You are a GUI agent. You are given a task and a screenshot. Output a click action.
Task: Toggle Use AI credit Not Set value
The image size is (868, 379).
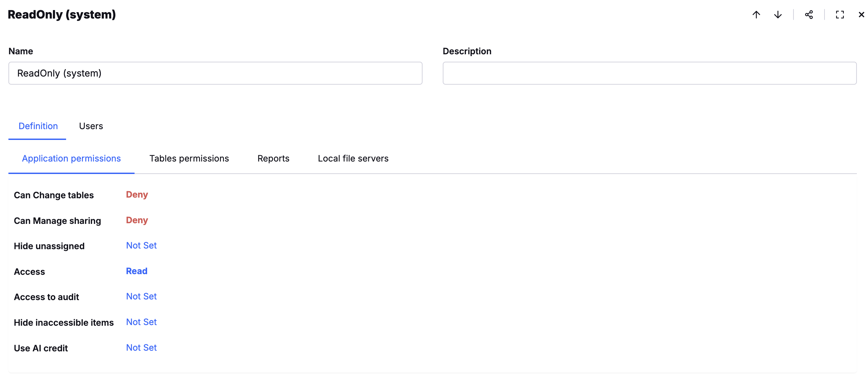point(141,348)
